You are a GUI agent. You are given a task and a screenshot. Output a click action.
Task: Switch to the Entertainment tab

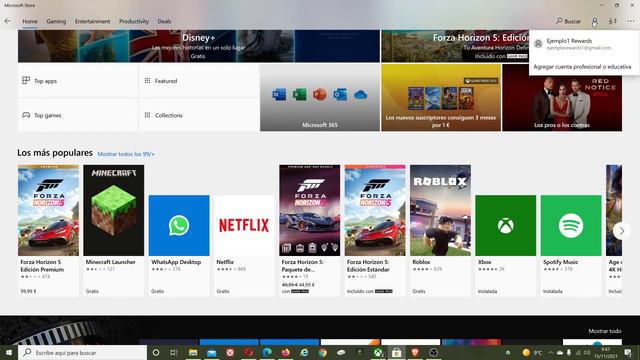click(92, 21)
